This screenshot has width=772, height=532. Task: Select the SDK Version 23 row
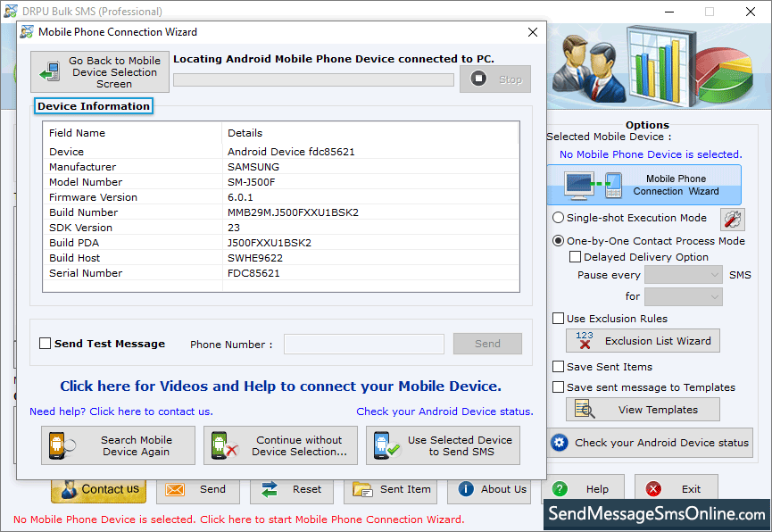tap(280, 228)
